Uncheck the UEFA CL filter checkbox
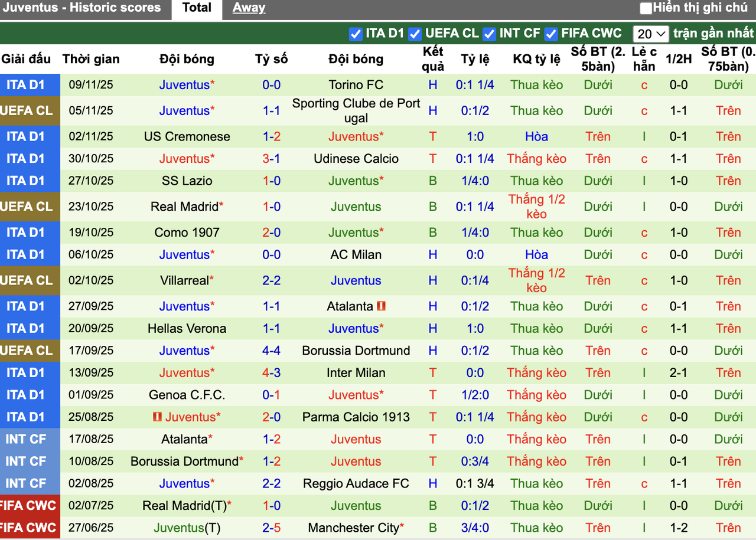This screenshot has height=540, width=756. pyautogui.click(x=415, y=34)
